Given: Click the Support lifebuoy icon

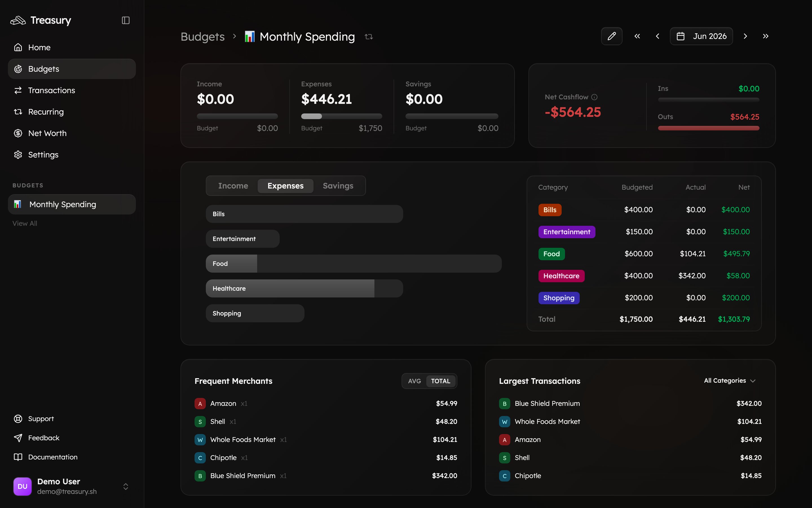Looking at the screenshot, I should pyautogui.click(x=18, y=419).
